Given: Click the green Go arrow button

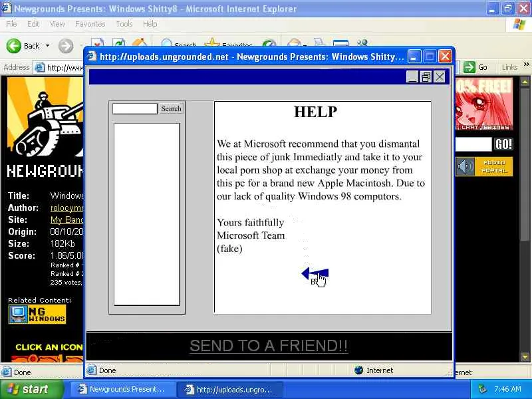Looking at the screenshot, I should pos(469,67).
